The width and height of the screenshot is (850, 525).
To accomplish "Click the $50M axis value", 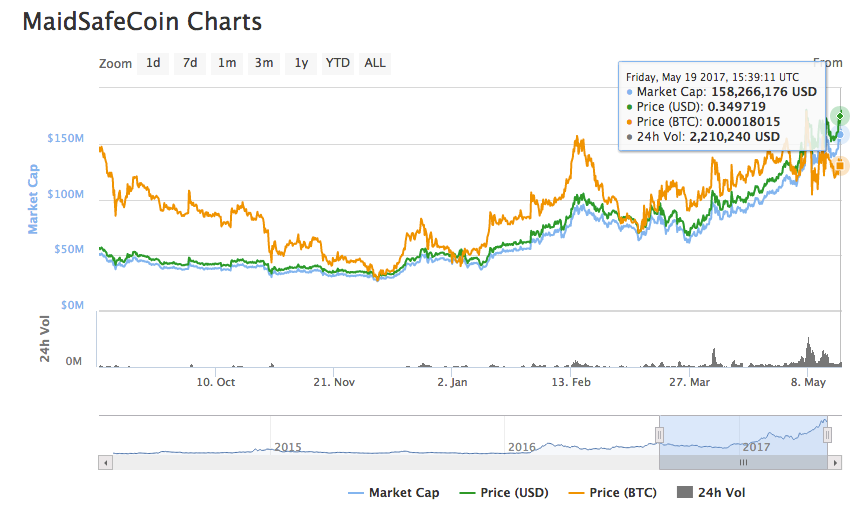I will (69, 249).
